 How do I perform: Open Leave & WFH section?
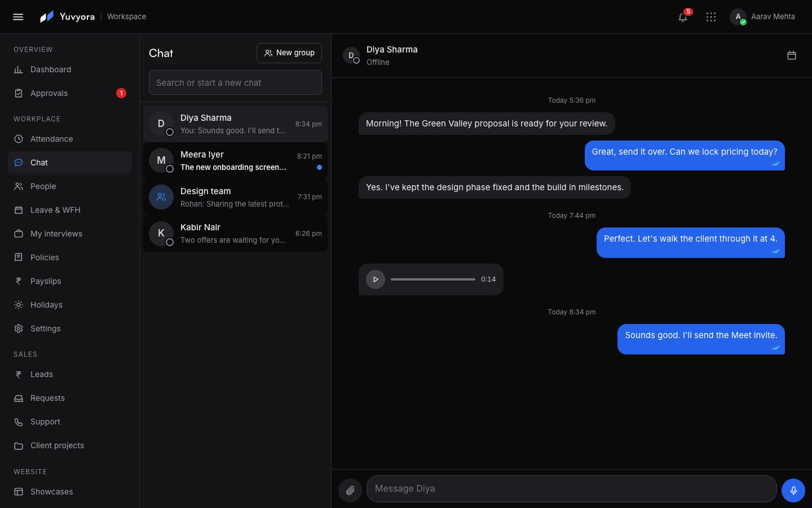click(x=70, y=210)
